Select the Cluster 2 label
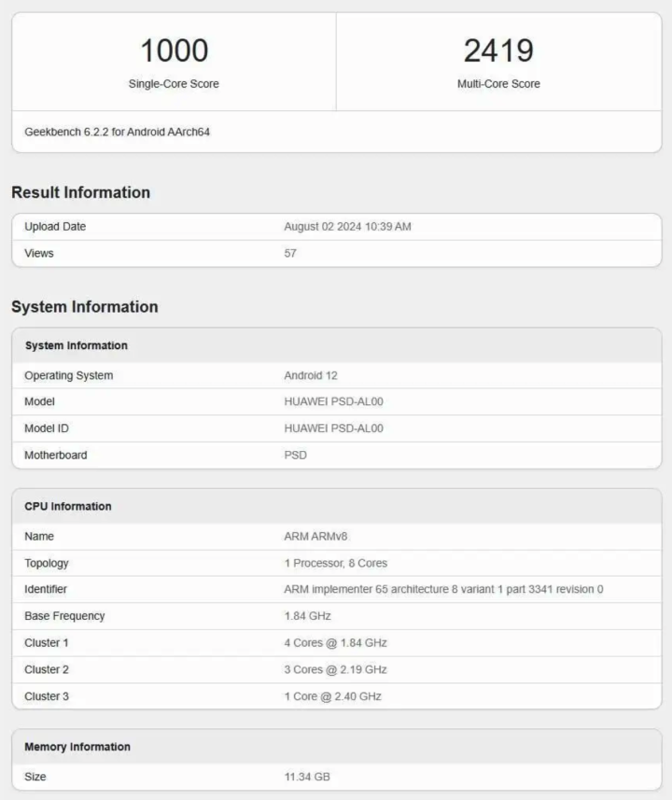The width and height of the screenshot is (672, 800). 47,669
